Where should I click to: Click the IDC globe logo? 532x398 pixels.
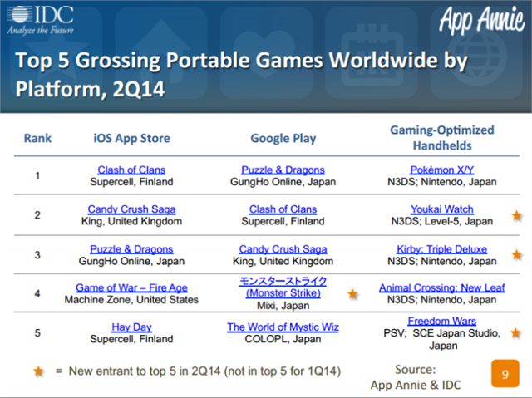[20, 14]
